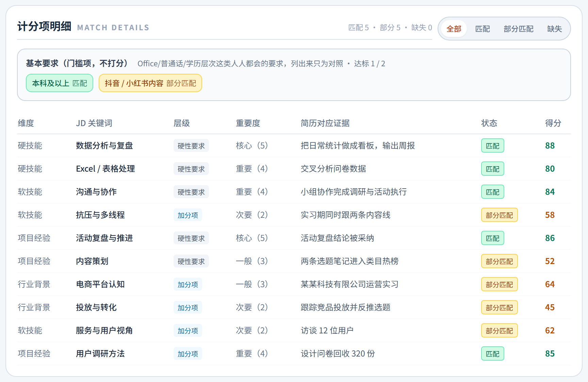Click the evidence 把日常统计做成看板,输出周报
The image size is (588, 382).
click(358, 145)
